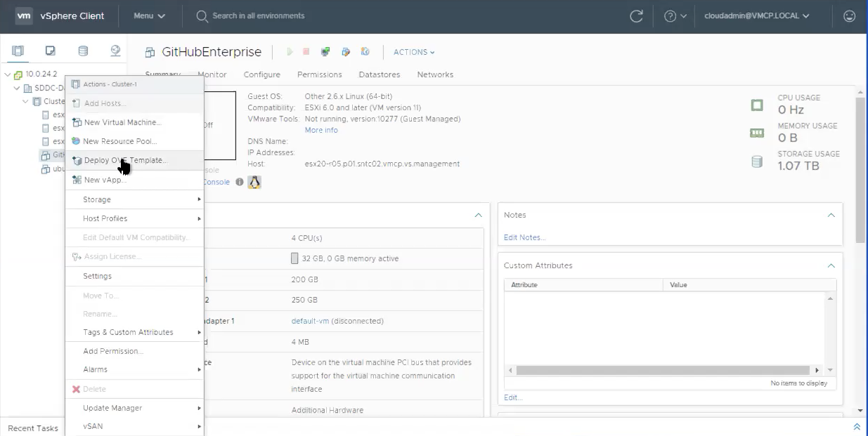868x436 pixels.
Task: Collapse the Notes panel
Action: coord(831,215)
